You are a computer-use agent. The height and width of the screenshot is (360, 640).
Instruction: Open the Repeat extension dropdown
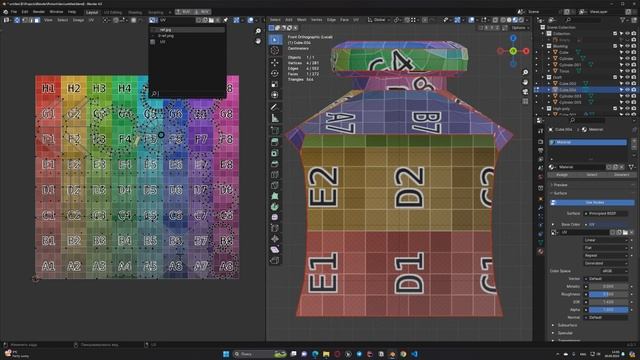click(606, 256)
